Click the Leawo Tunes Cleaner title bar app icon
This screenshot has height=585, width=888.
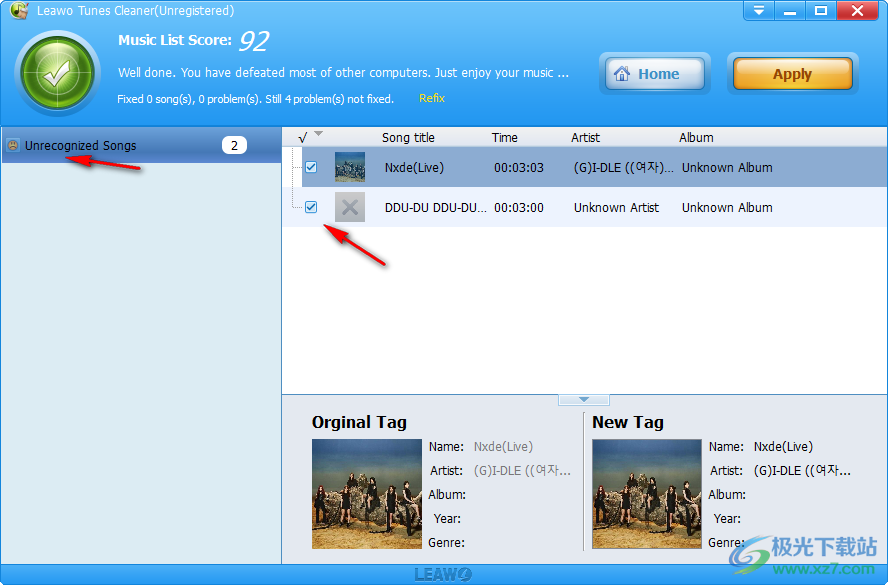point(19,10)
